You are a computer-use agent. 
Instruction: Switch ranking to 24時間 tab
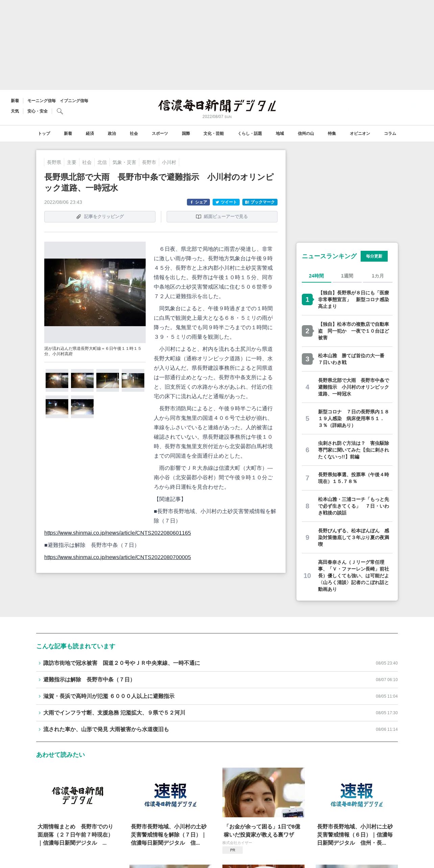(316, 276)
